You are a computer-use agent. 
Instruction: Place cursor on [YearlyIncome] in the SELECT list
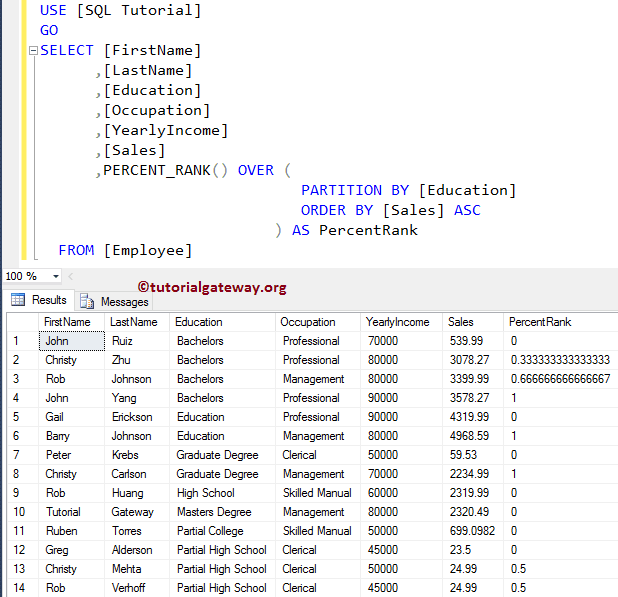coord(166,130)
